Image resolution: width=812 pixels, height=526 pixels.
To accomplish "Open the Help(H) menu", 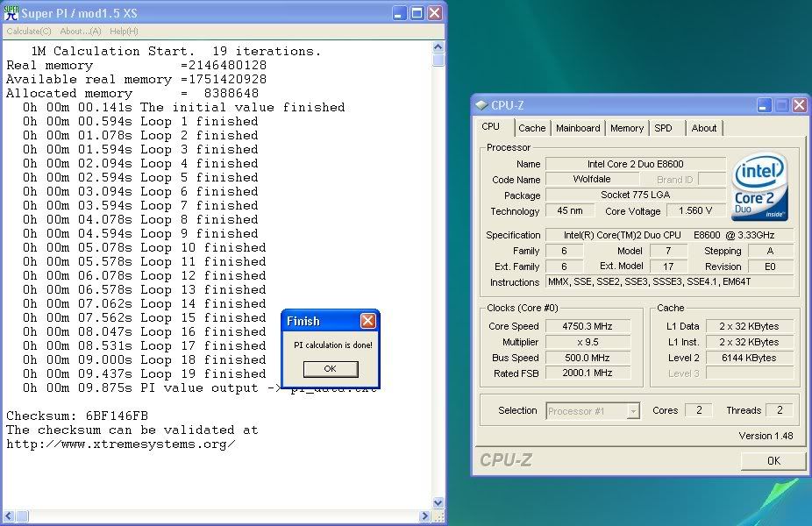I will 124,31.
